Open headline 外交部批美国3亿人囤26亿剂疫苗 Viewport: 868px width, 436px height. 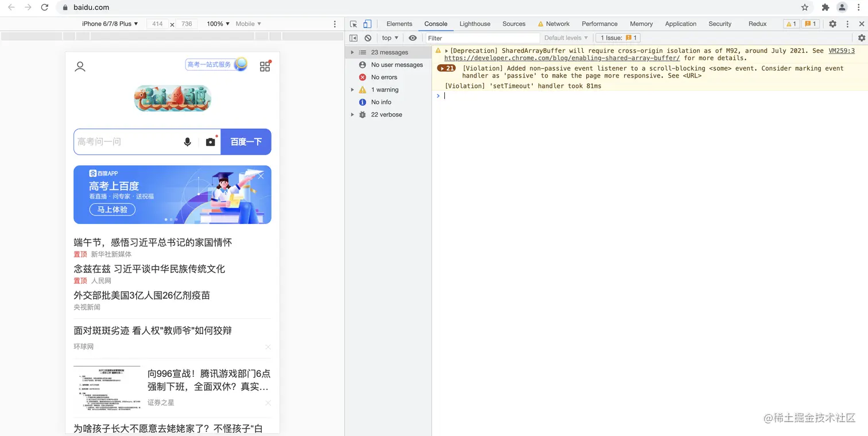pos(142,295)
